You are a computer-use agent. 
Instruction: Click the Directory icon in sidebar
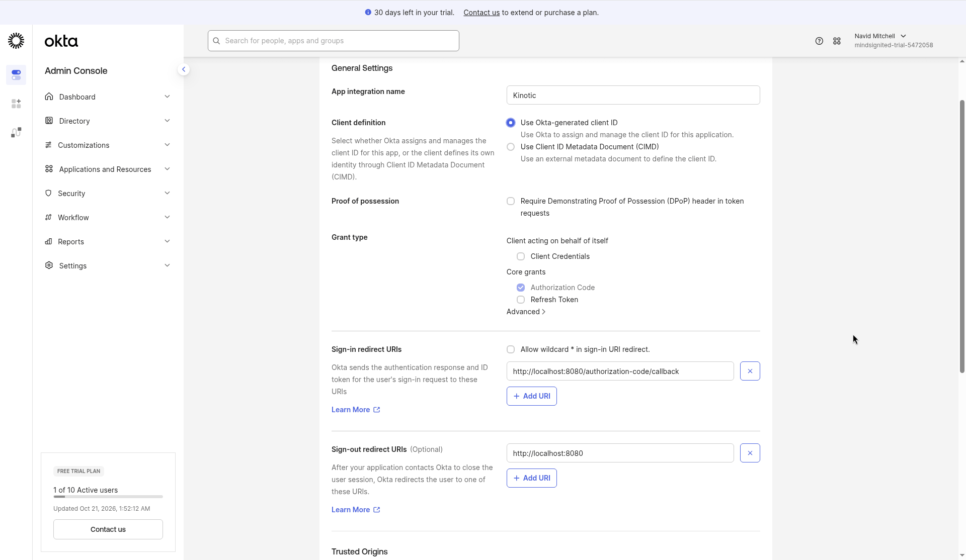49,121
